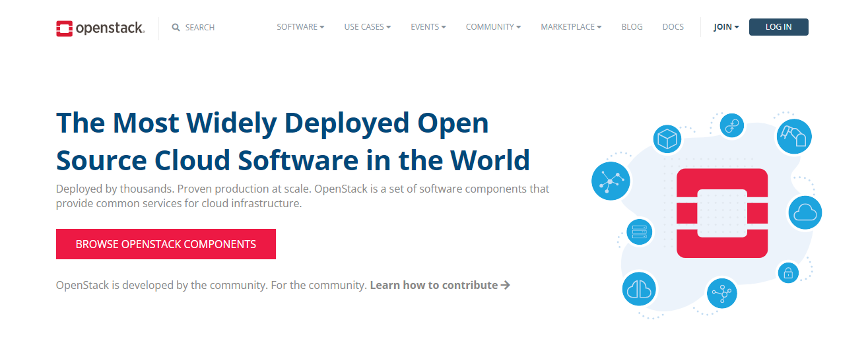This screenshot has width=868, height=347.
Task: Click the arrow after Learn how to contribute
Action: tap(506, 286)
